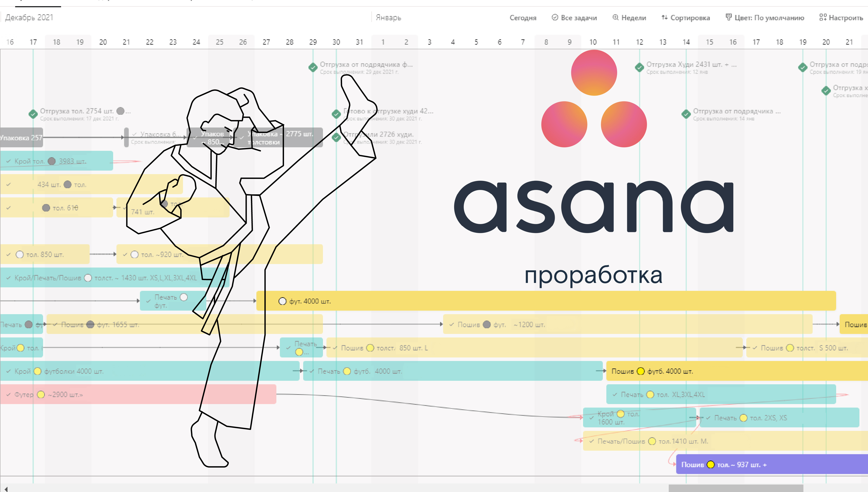Open the Крой тол. 1600 шт. task
Viewport: 868px width, 492px height.
coord(639,418)
